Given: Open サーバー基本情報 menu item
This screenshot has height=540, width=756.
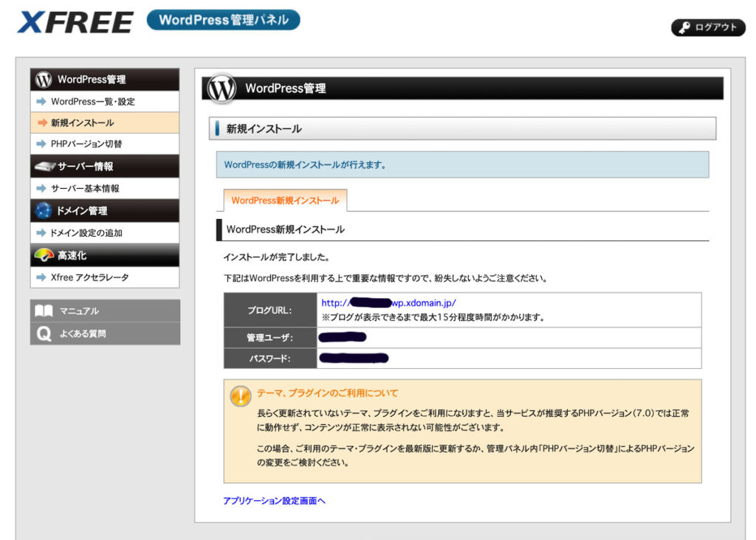Looking at the screenshot, I should [105, 188].
